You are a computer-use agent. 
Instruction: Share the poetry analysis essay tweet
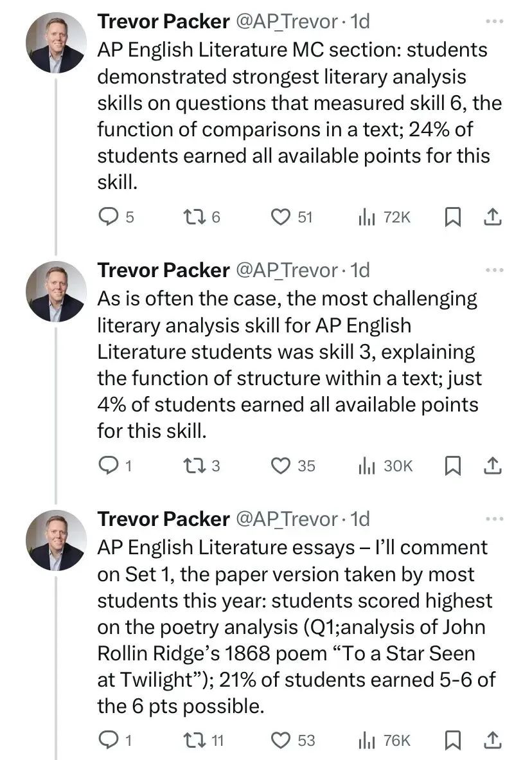coord(492,740)
